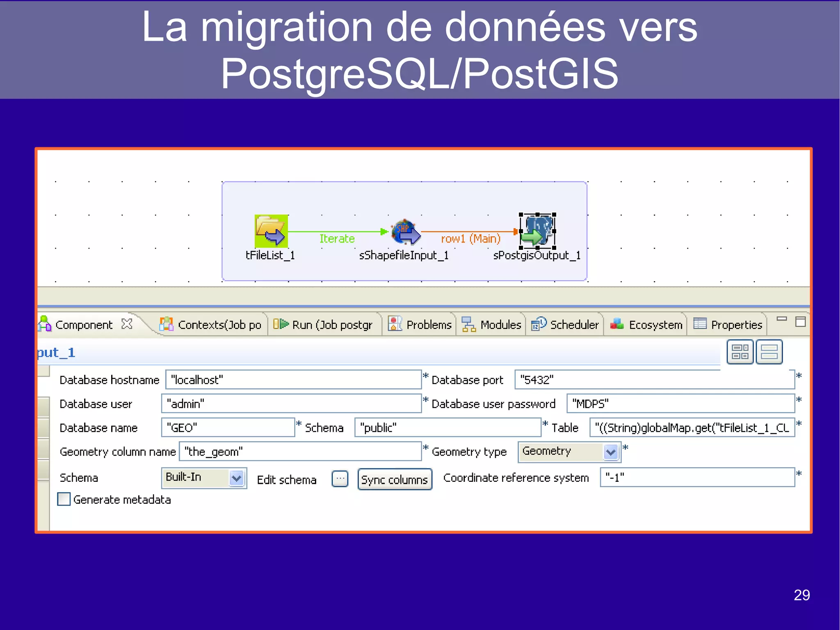Open the Schema Built-In dropdown
Viewport: 840px width, 630px height.
tap(237, 478)
